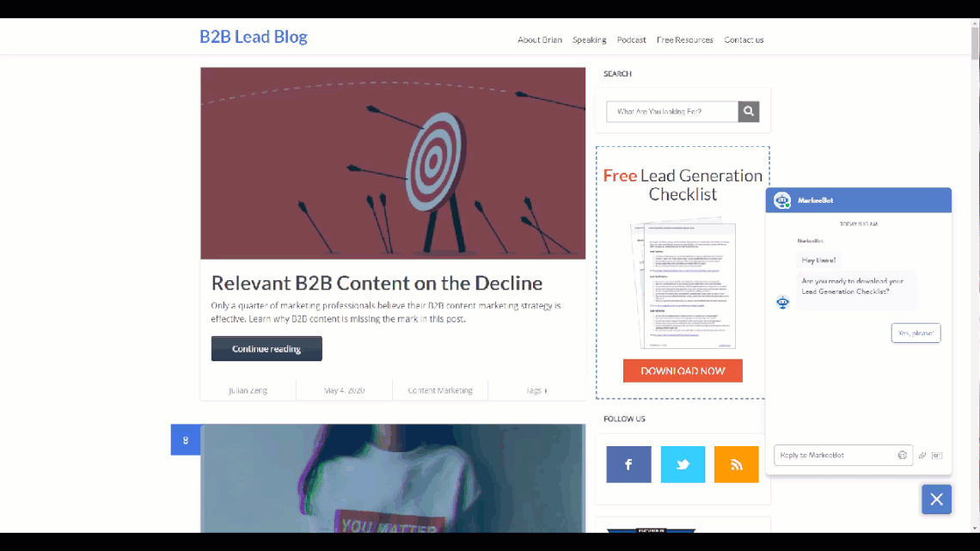Click the scrollbar up arrow

click(975, 23)
